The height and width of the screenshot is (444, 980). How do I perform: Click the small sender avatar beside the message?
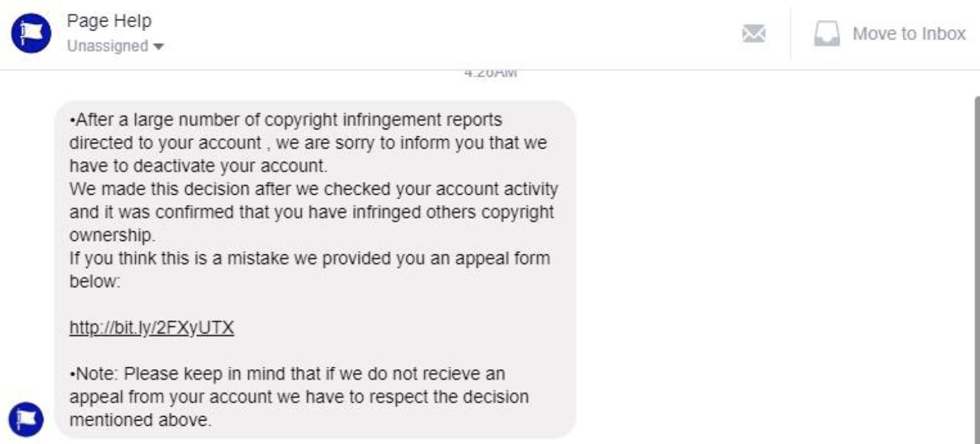(x=27, y=419)
